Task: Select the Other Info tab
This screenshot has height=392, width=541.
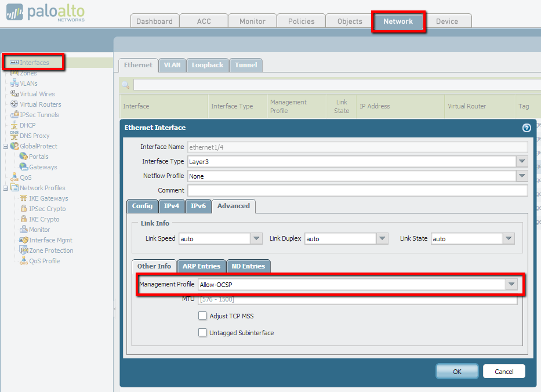Action: coord(154,266)
